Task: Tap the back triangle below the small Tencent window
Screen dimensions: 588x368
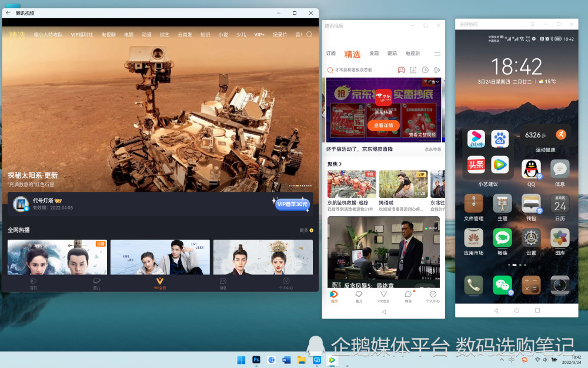Action: (x=383, y=311)
